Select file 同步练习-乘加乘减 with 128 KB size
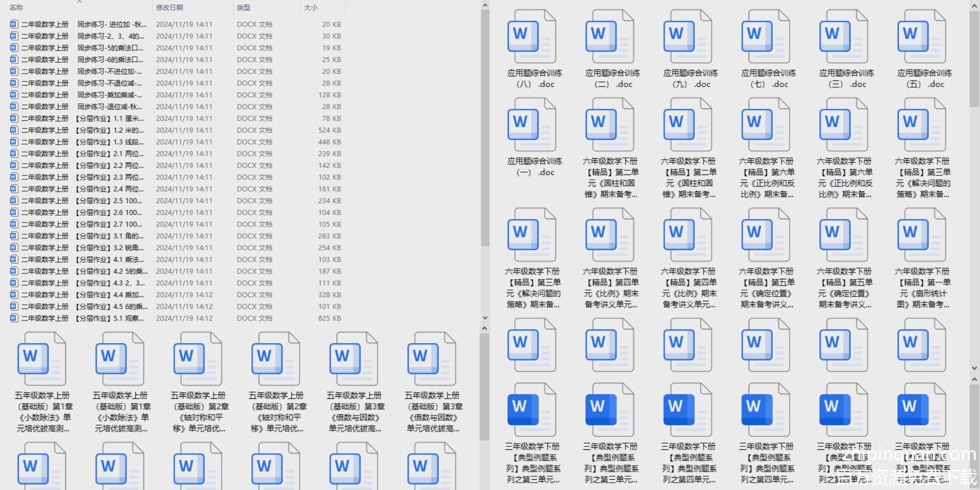This screenshot has height=490, width=980. 110,95
